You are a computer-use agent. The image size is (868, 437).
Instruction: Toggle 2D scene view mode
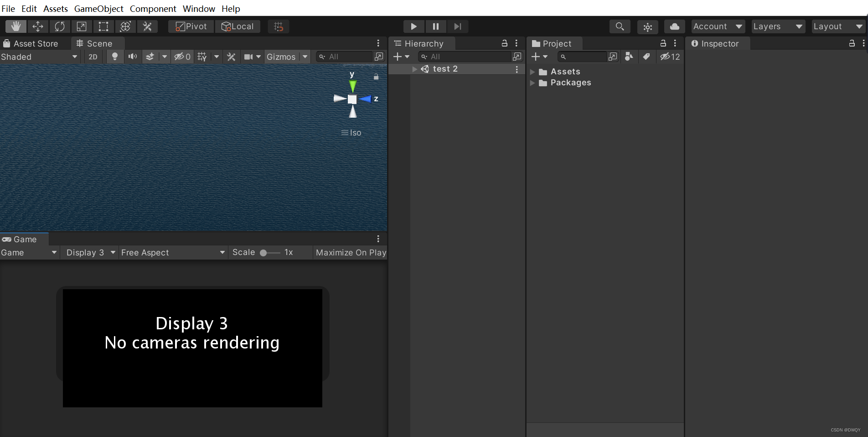93,57
